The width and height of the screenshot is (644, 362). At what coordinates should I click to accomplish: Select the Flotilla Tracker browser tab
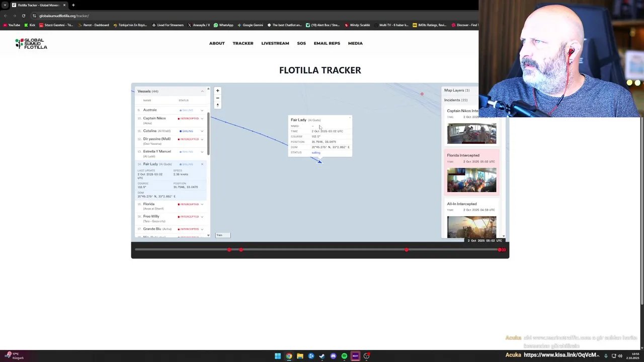pos(38,5)
